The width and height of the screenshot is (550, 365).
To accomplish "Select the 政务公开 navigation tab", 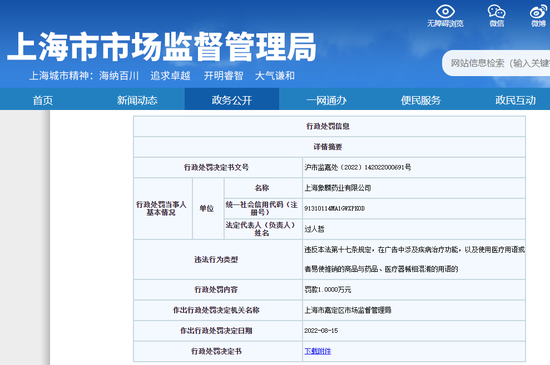I will [x=232, y=99].
